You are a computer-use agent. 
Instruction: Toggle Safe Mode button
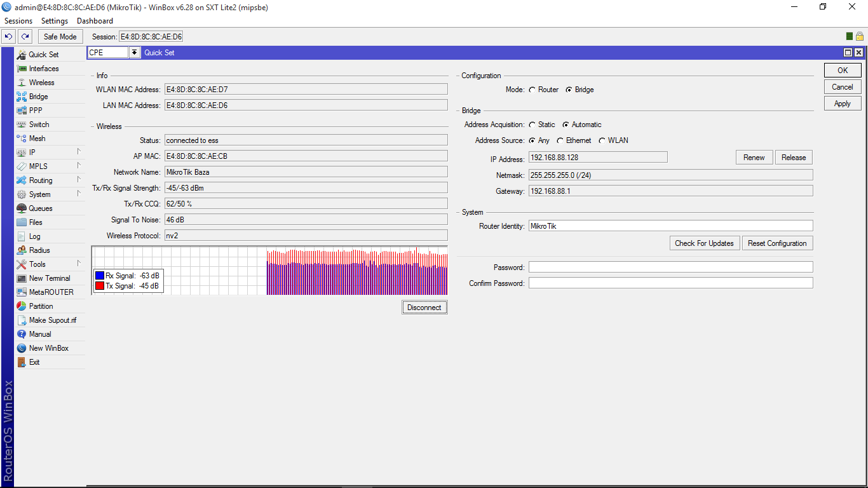click(60, 37)
